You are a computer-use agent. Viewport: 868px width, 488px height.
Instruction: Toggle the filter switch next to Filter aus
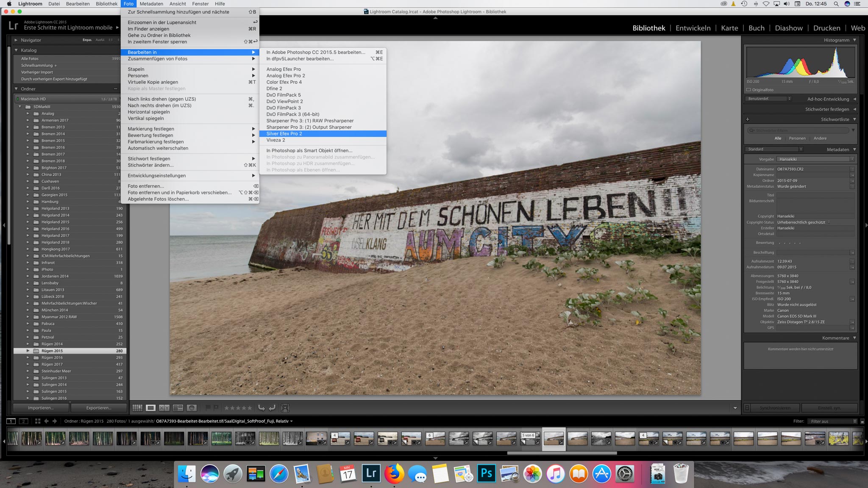click(x=862, y=421)
